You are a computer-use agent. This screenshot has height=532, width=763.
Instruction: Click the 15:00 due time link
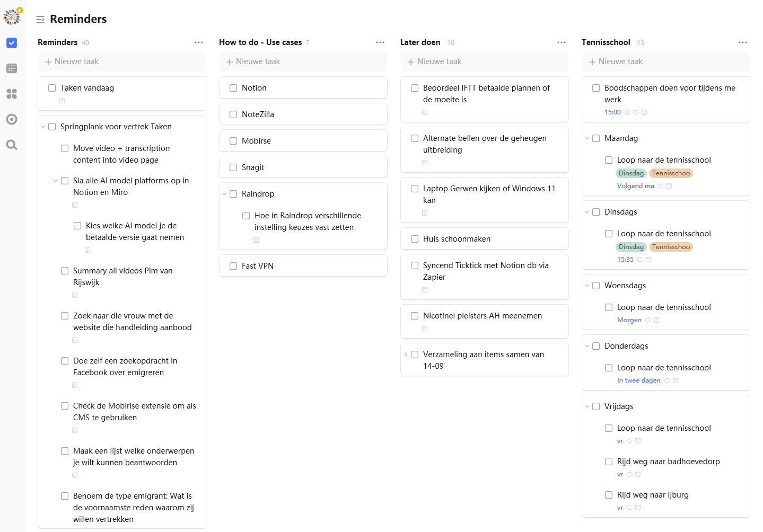click(612, 112)
